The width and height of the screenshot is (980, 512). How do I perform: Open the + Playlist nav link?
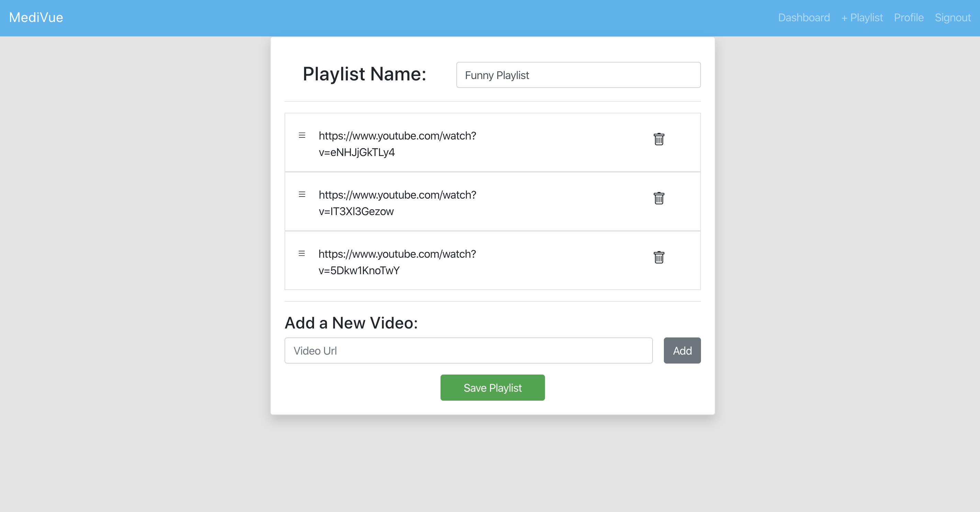862,18
